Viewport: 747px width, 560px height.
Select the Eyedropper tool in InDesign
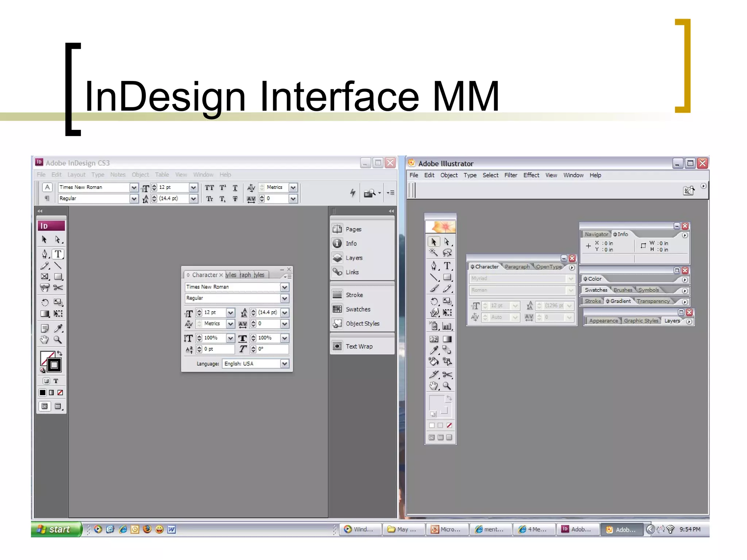58,328
